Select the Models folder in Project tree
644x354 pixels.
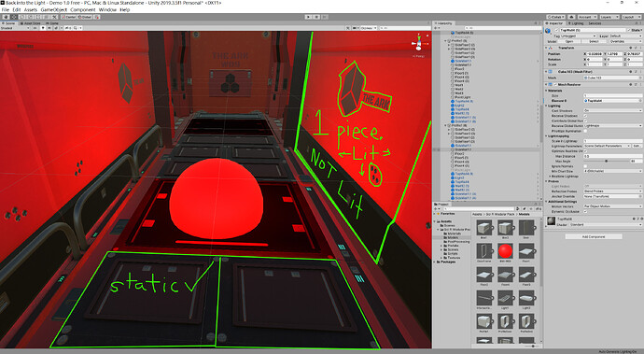453,237
